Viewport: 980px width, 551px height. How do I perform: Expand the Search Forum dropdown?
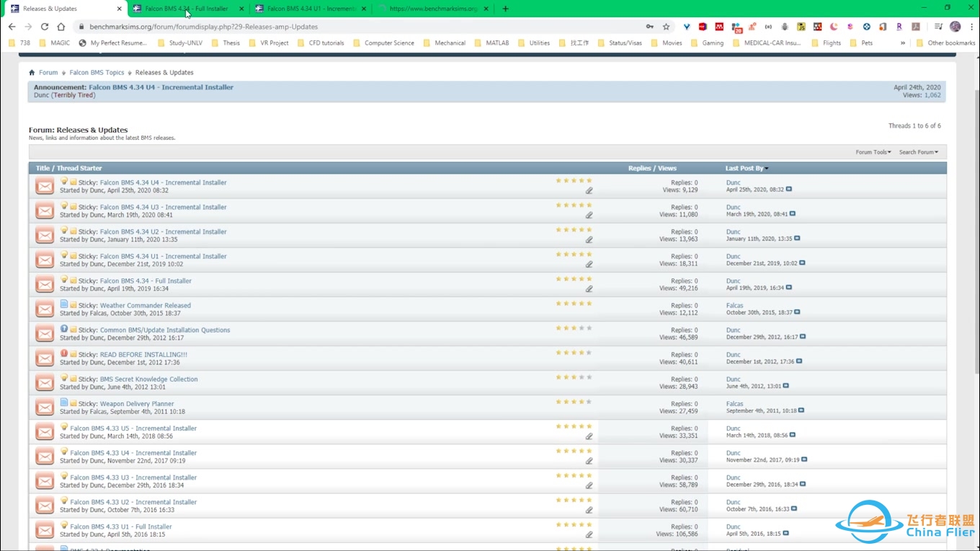tap(918, 152)
